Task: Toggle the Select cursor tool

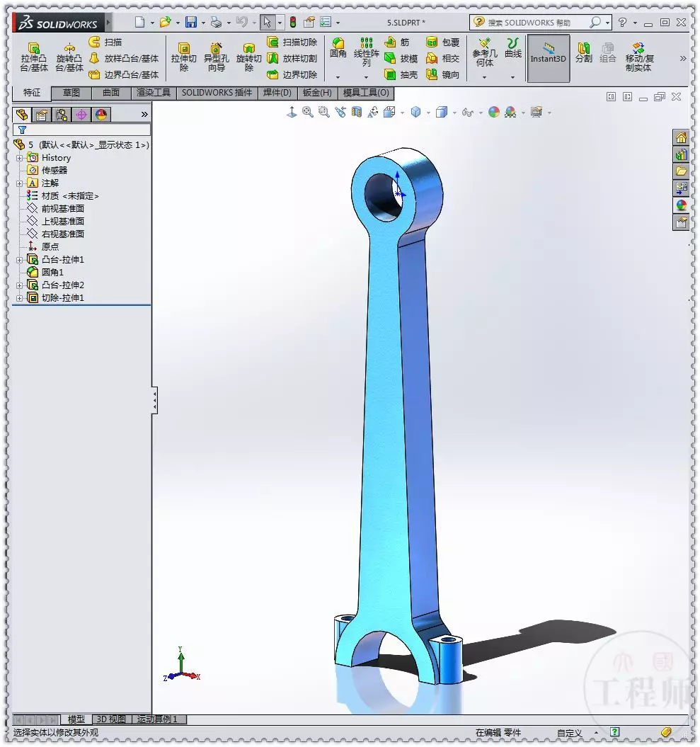Action: click(x=267, y=22)
